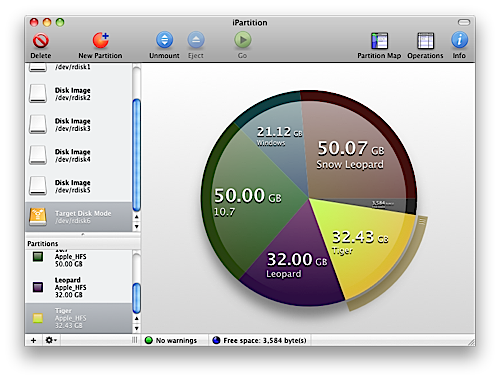Open the Info inspector
Viewport: 500px width, 380px height.
(x=459, y=40)
